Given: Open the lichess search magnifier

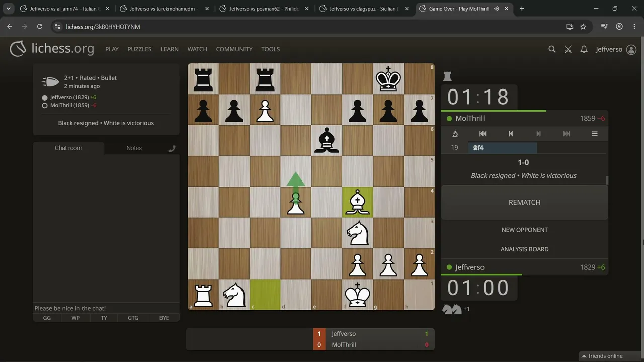Looking at the screenshot, I should coord(552,49).
